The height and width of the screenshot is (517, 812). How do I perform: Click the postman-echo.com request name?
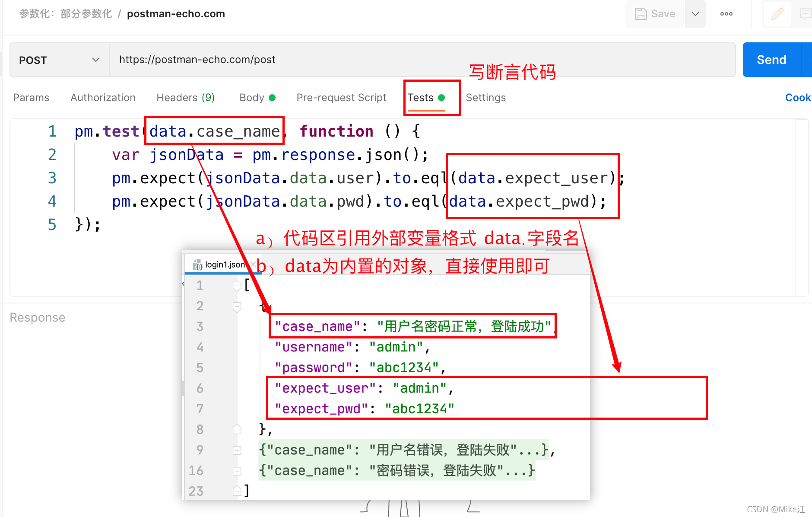(176, 14)
